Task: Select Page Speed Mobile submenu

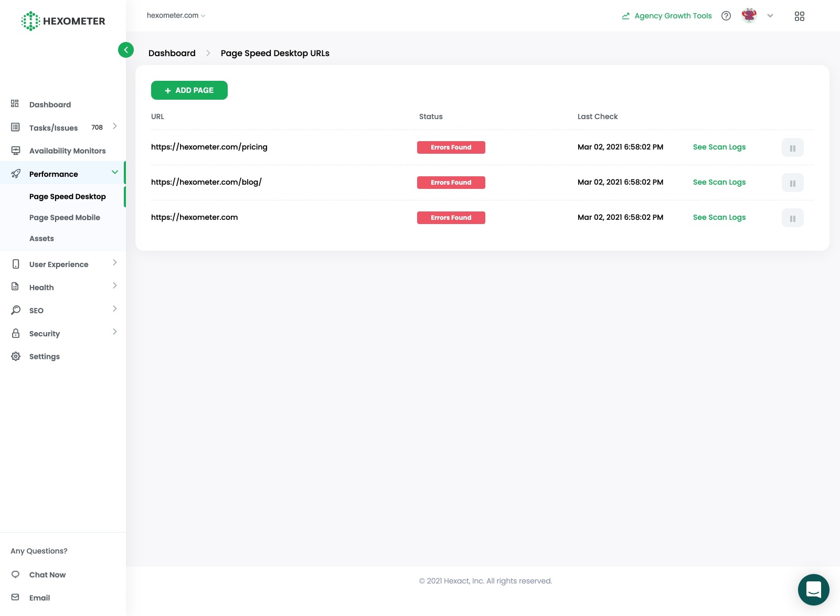Action: click(x=65, y=218)
